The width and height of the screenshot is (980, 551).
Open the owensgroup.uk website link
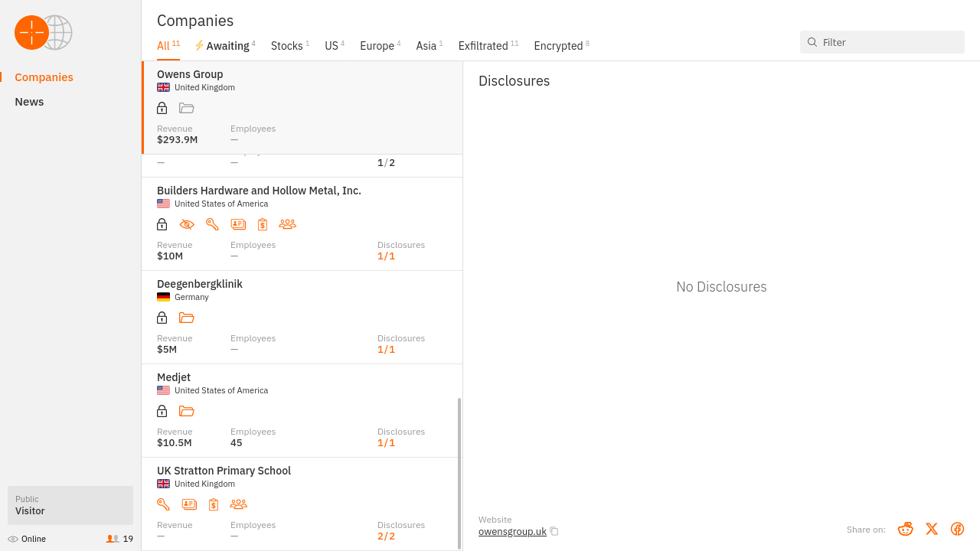click(x=512, y=531)
